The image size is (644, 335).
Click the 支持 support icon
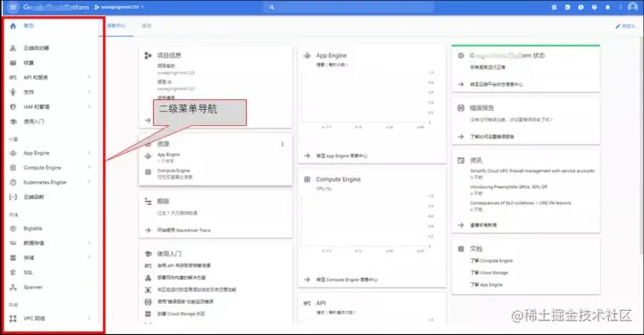[x=13, y=92]
